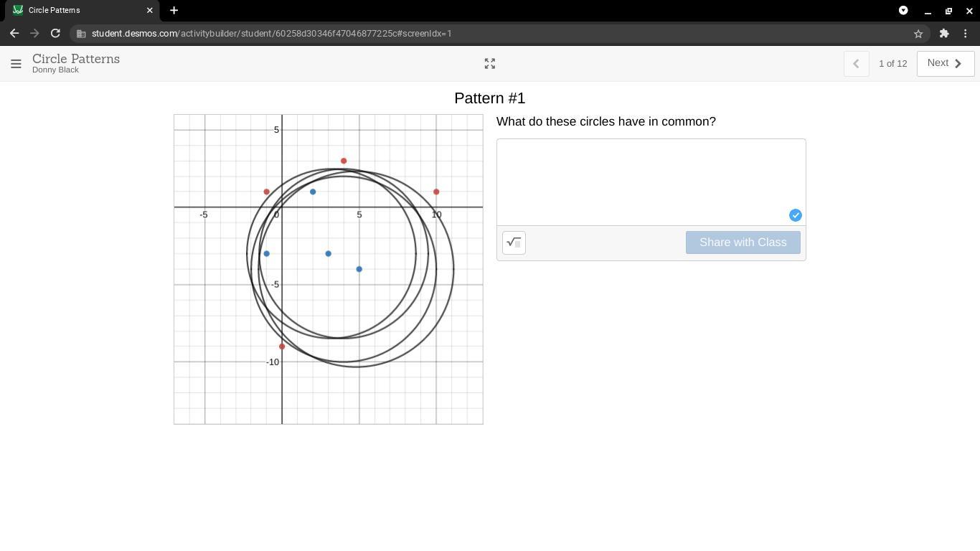Open the Chrome three-dot menu

click(x=966, y=33)
